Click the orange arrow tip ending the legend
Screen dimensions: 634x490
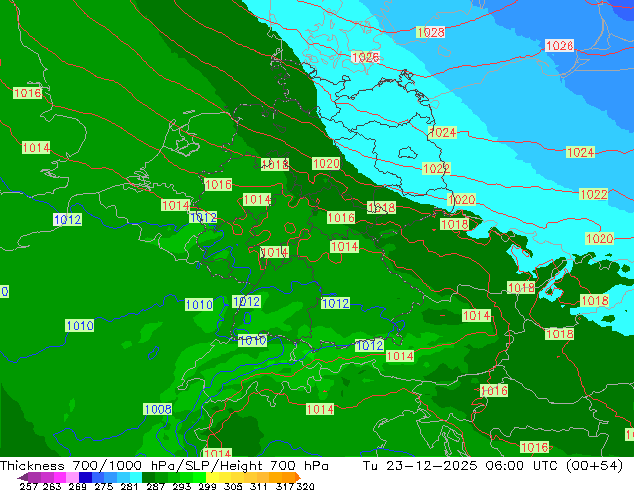click(x=298, y=477)
